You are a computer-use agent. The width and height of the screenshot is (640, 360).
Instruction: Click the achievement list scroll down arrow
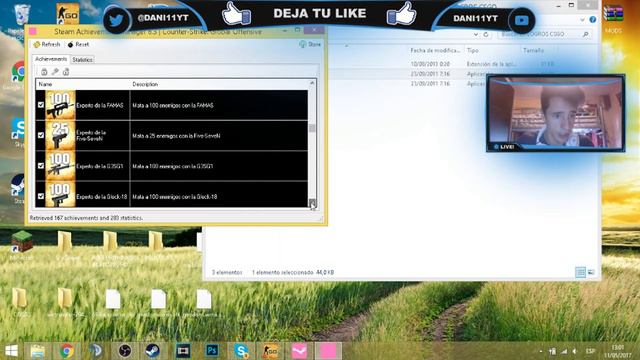tap(312, 203)
